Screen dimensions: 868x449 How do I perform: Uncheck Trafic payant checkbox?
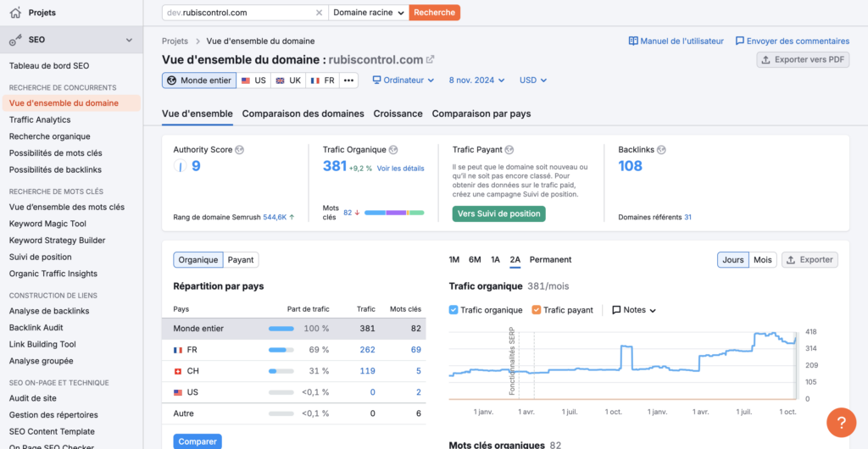[x=536, y=310]
